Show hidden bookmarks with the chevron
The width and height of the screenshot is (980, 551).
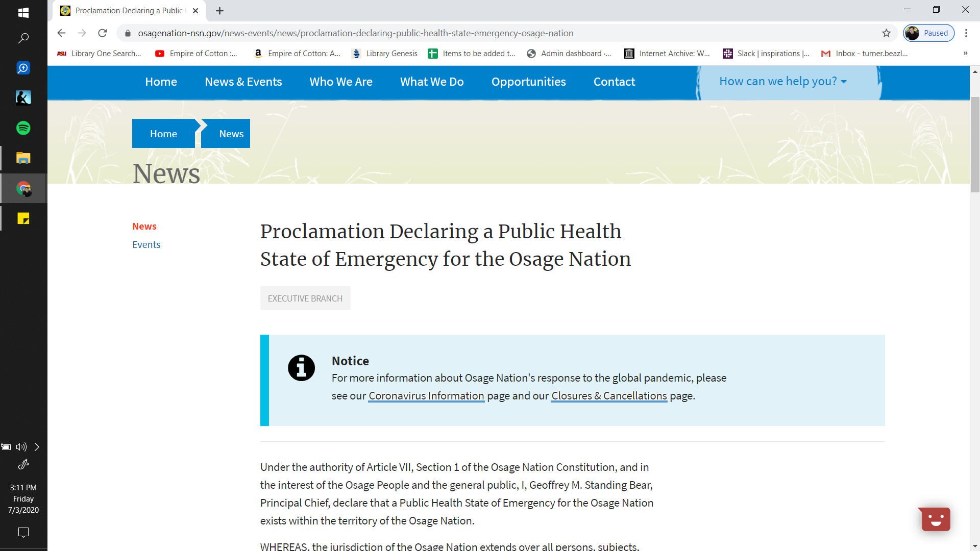[965, 54]
